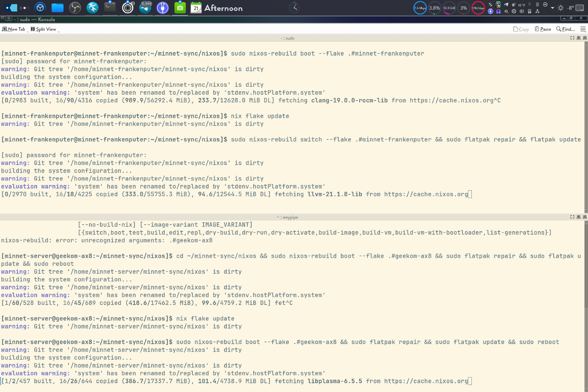This screenshot has height=392, width=588.
Task: Maximize the top sudo terminal pane
Action: (572, 38)
